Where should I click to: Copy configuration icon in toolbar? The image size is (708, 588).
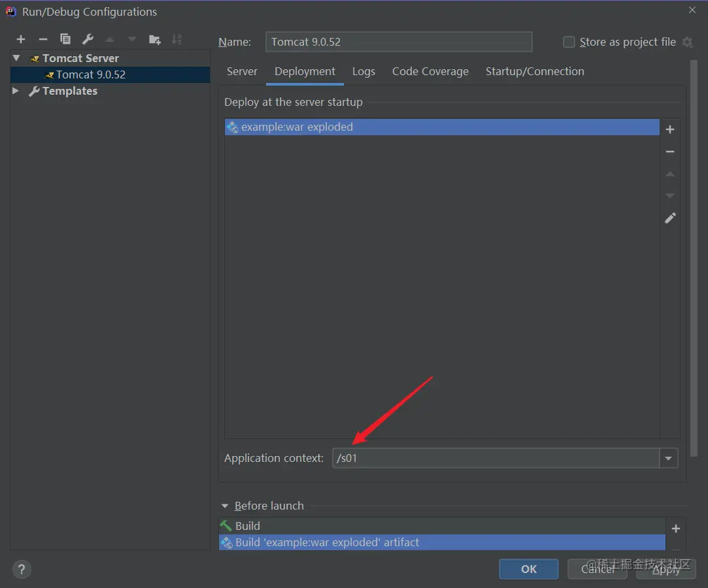(x=65, y=40)
